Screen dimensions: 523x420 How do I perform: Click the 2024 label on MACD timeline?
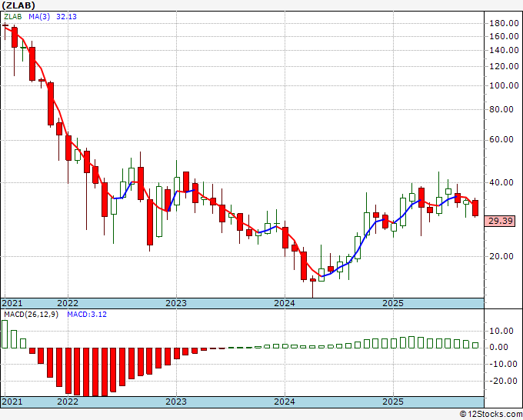(285, 402)
